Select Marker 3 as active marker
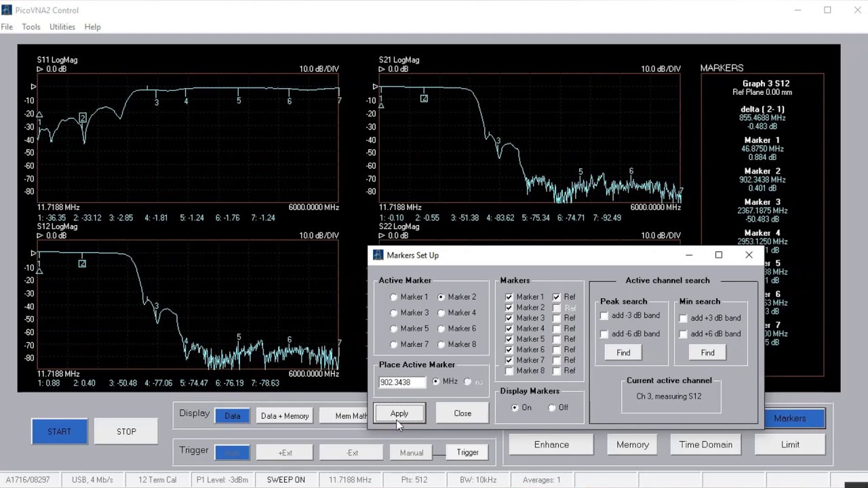The height and width of the screenshot is (488, 868). click(x=394, y=312)
